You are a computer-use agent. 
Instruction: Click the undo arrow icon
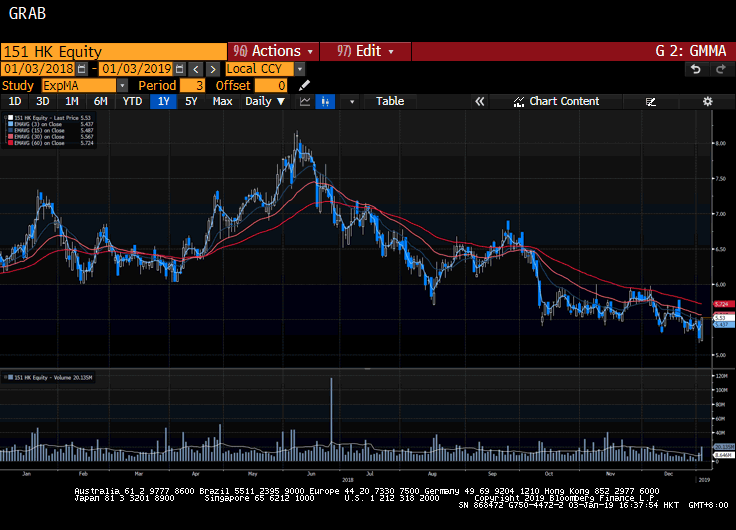pyautogui.click(x=696, y=69)
